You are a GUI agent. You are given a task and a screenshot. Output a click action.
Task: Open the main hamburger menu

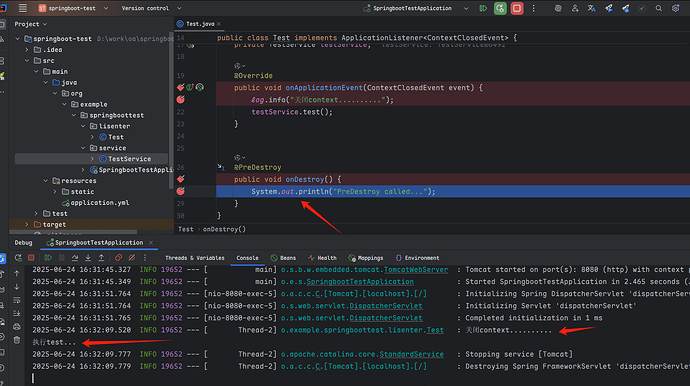coord(22,8)
